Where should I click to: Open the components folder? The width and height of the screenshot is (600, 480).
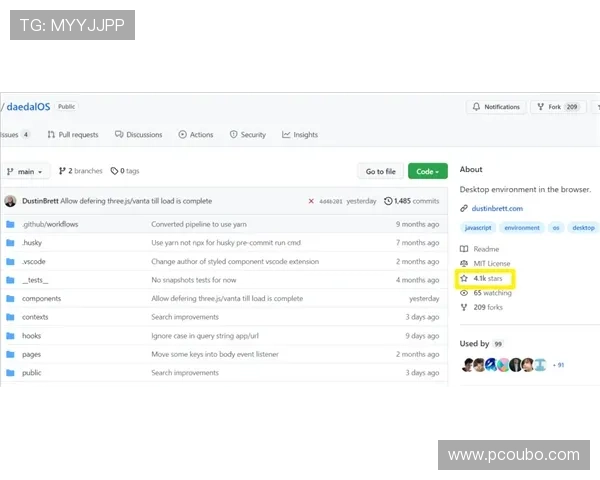coord(41,298)
